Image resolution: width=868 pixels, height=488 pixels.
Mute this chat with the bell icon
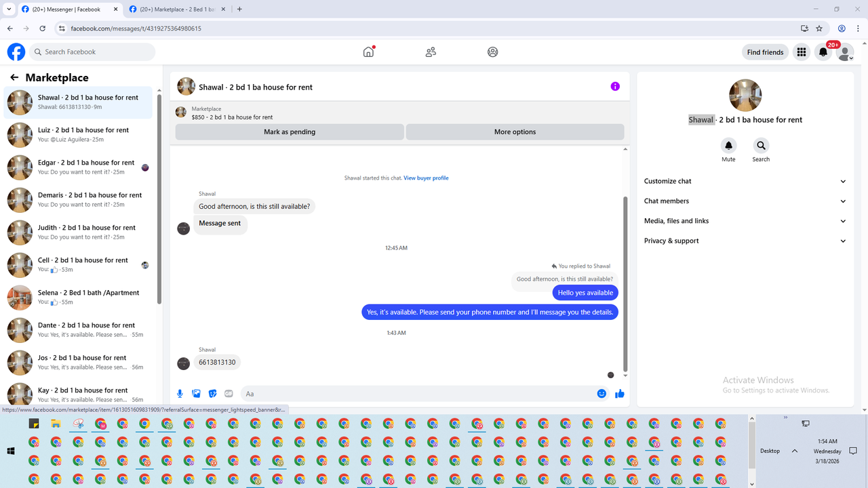point(728,145)
